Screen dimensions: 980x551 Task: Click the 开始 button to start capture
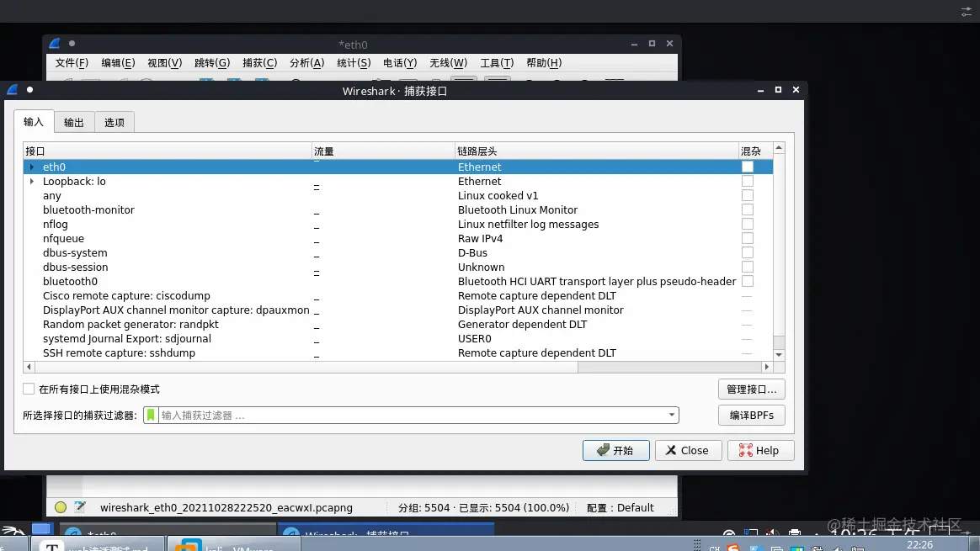click(615, 450)
